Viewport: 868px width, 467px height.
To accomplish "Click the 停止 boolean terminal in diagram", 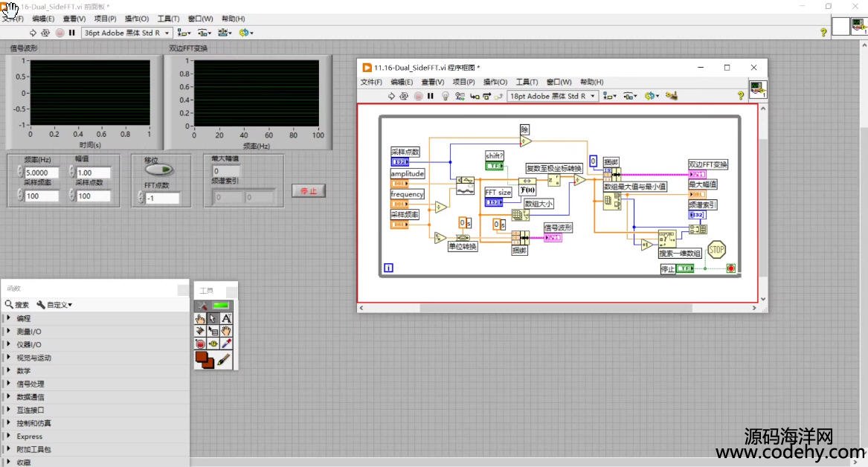I will click(685, 268).
